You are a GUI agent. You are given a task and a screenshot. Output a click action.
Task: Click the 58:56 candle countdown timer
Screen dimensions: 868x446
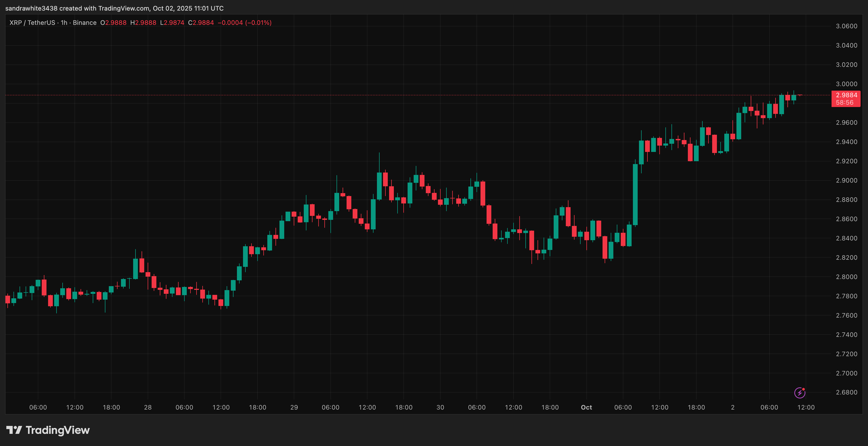(x=844, y=103)
